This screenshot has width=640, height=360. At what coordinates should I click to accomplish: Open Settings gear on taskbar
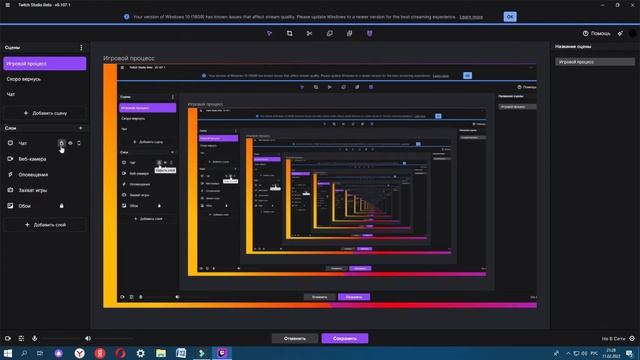pos(140,353)
